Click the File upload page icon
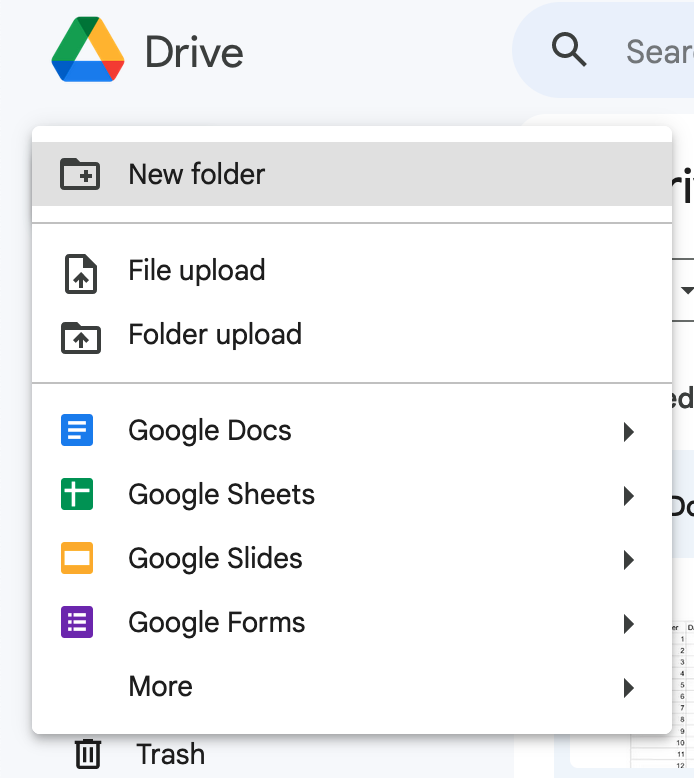This screenshot has height=778, width=694. click(80, 272)
